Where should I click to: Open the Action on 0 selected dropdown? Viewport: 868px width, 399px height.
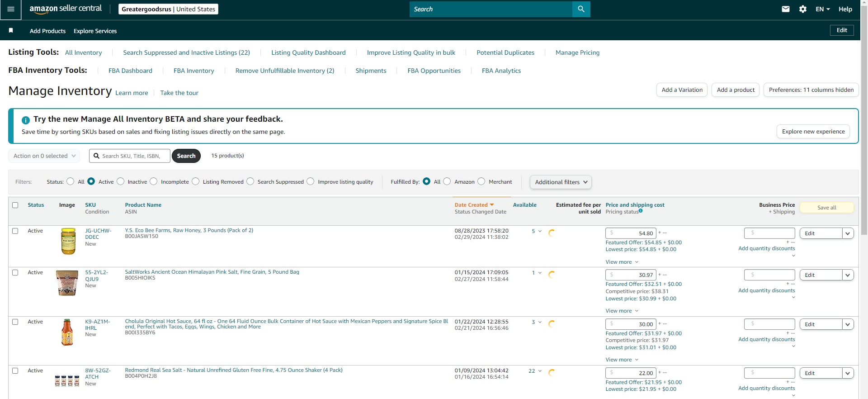pyautogui.click(x=44, y=156)
